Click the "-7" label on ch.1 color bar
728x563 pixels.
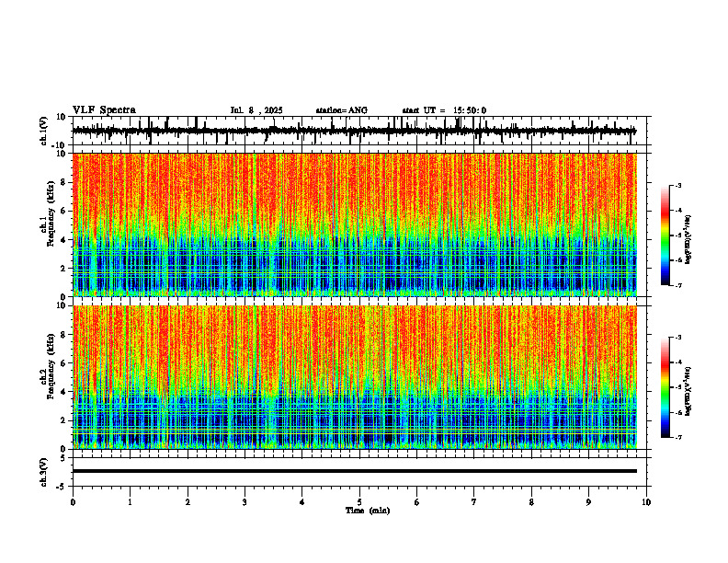point(678,285)
